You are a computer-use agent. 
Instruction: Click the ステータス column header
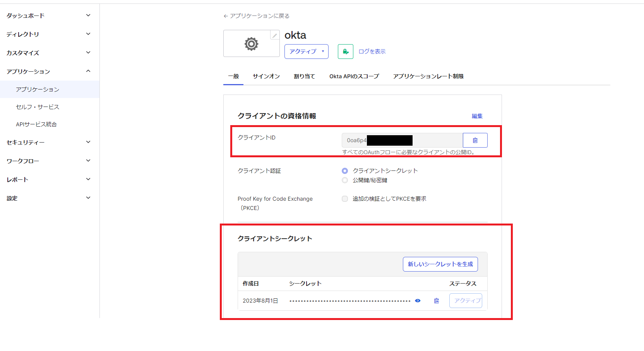tap(463, 284)
